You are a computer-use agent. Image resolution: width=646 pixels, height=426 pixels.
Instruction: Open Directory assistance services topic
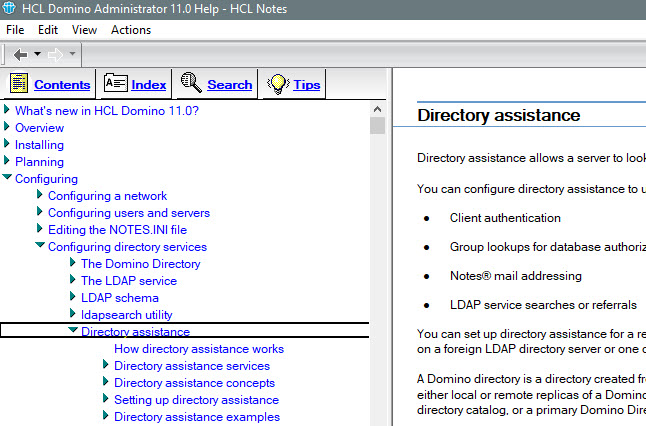click(192, 366)
